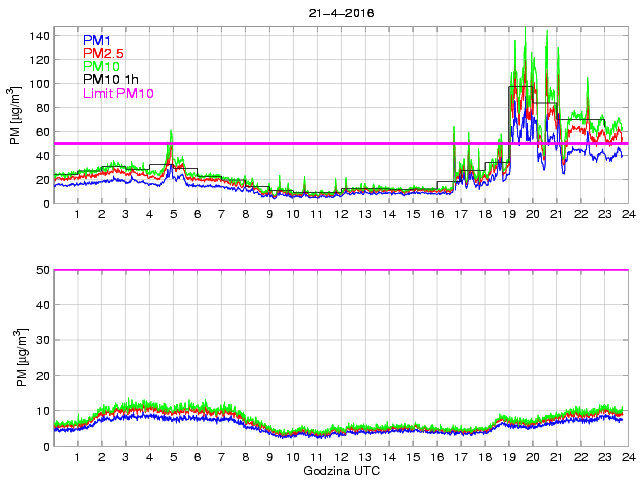Select hour 23 tick under the lower plot

(603, 458)
